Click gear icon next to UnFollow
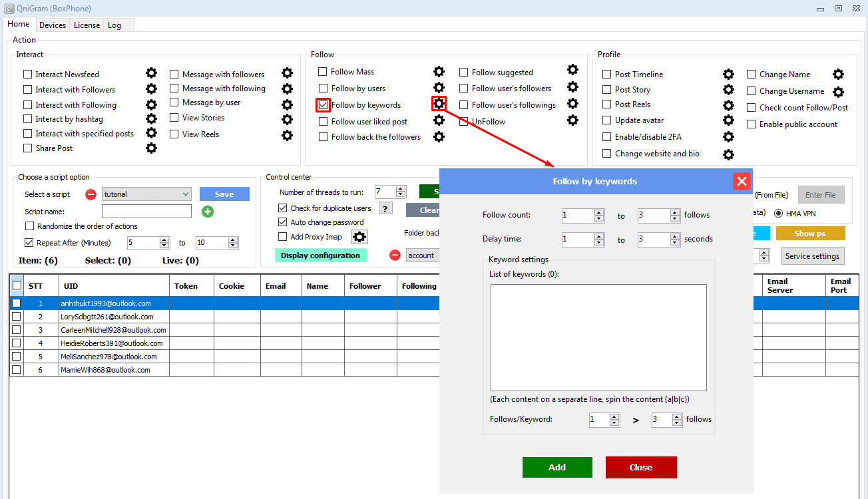This screenshot has width=868, height=499. coord(572,120)
